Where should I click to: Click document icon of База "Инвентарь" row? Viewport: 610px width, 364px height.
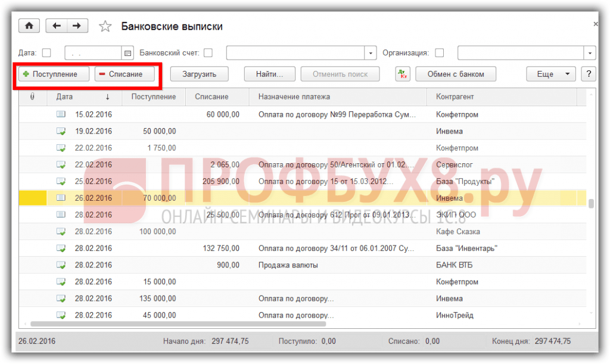click(x=61, y=248)
